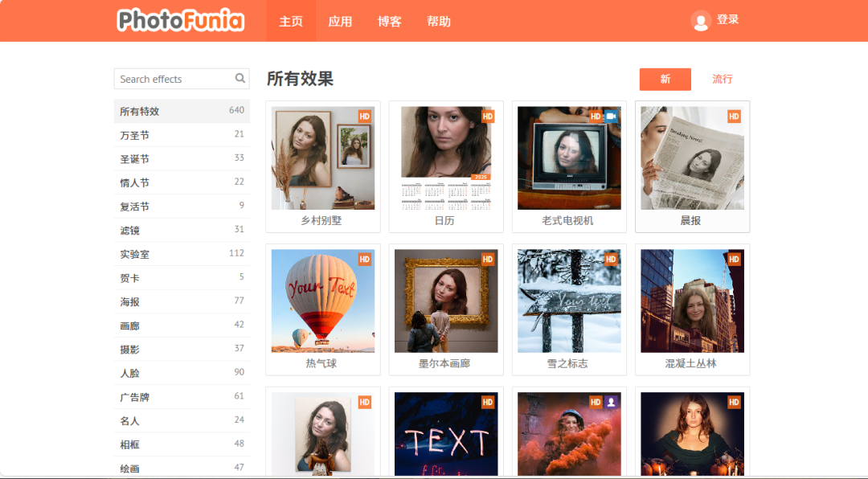Image resolution: width=868 pixels, height=479 pixels.
Task: Open the canvas portrait effect thumbnail
Action: pyautogui.click(x=323, y=434)
